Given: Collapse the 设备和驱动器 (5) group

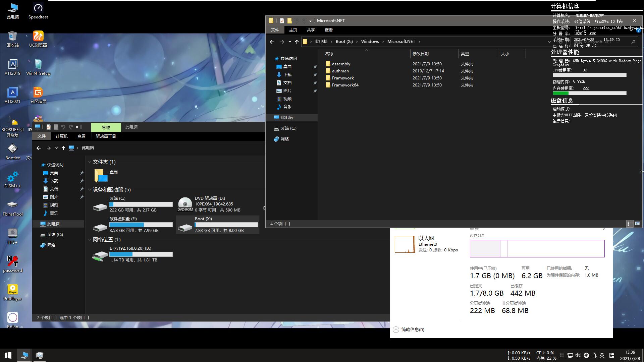Looking at the screenshot, I should [x=90, y=190].
